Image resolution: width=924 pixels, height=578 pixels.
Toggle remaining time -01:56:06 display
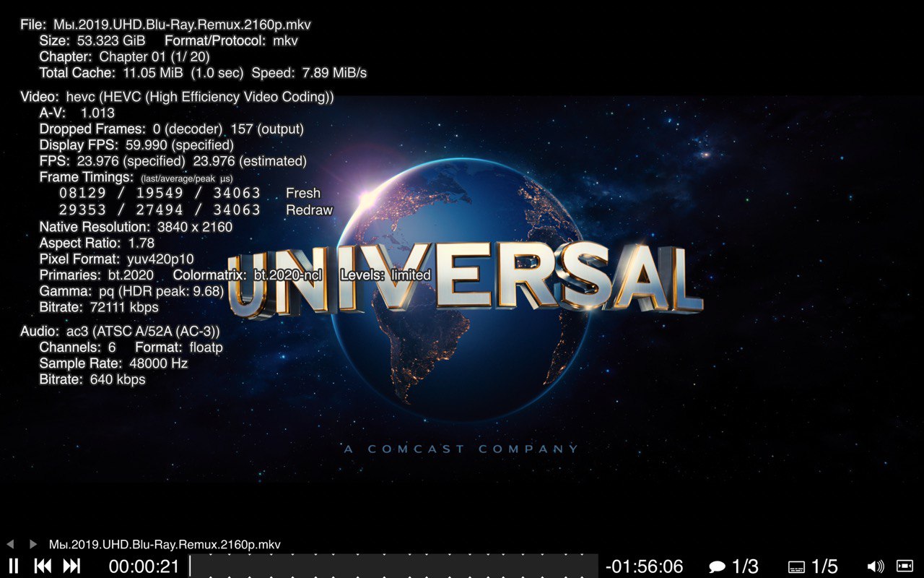[x=644, y=566]
